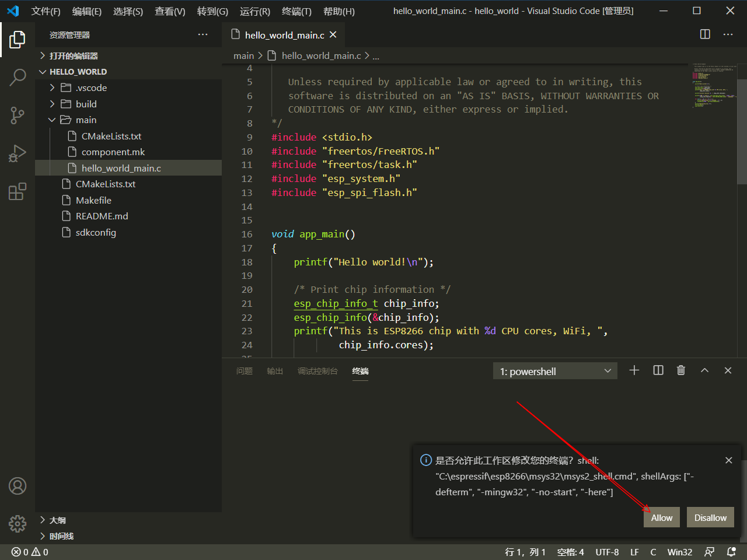Click the VS Code logo icon

point(13,11)
